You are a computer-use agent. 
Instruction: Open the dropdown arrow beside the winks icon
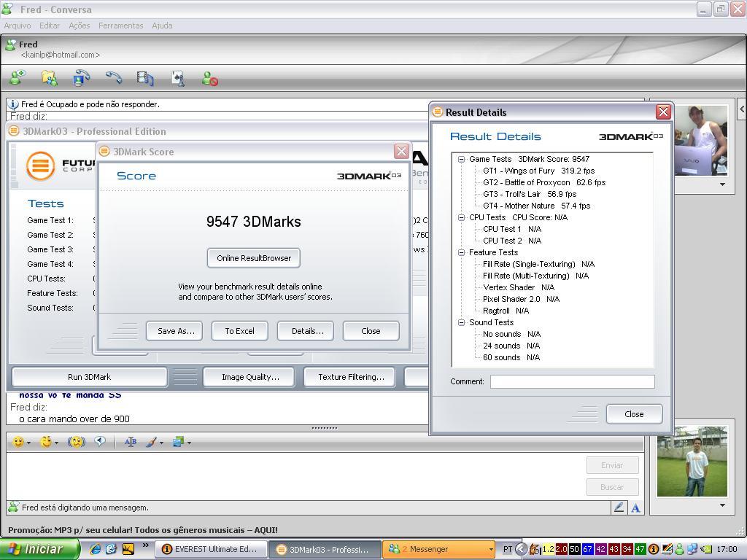click(x=57, y=443)
